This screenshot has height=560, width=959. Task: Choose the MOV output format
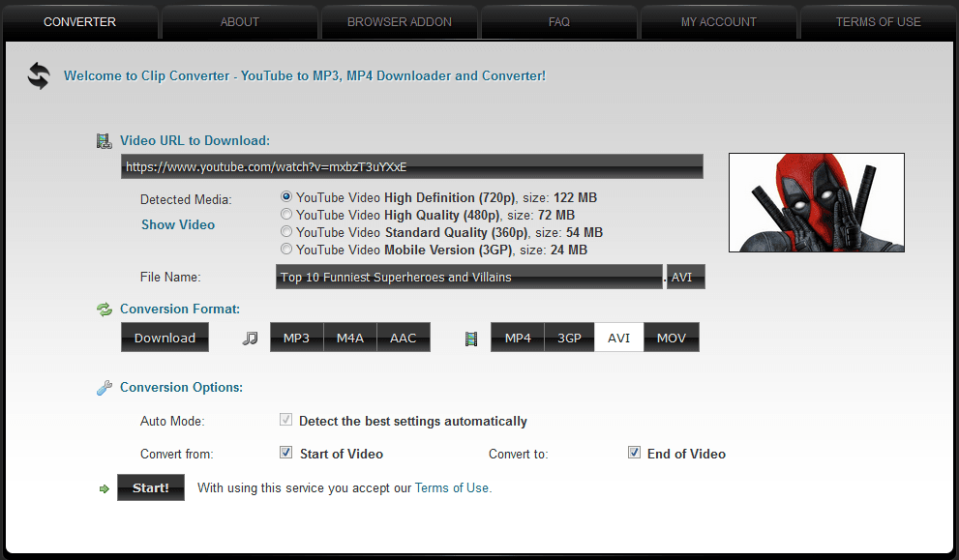671,337
